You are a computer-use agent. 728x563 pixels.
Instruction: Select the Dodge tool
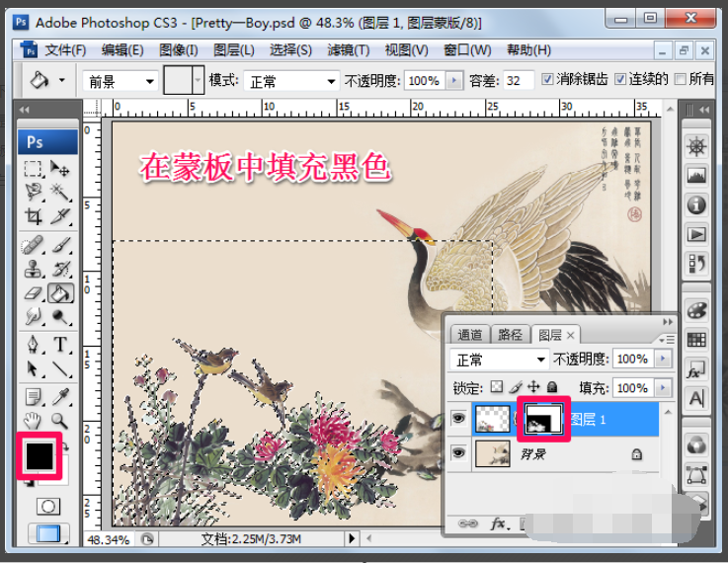click(x=60, y=316)
